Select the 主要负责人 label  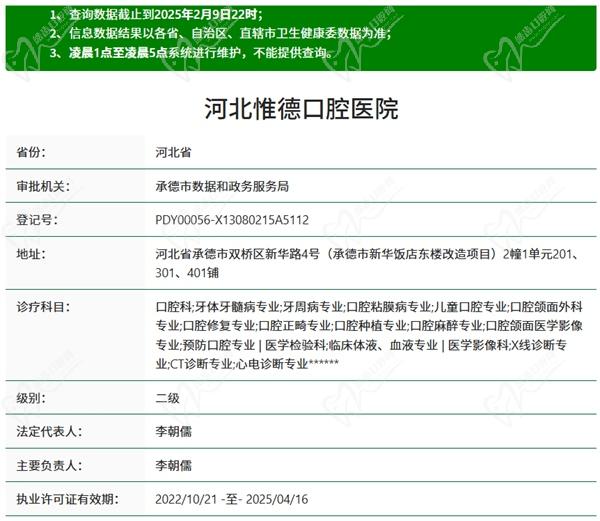tap(49, 466)
